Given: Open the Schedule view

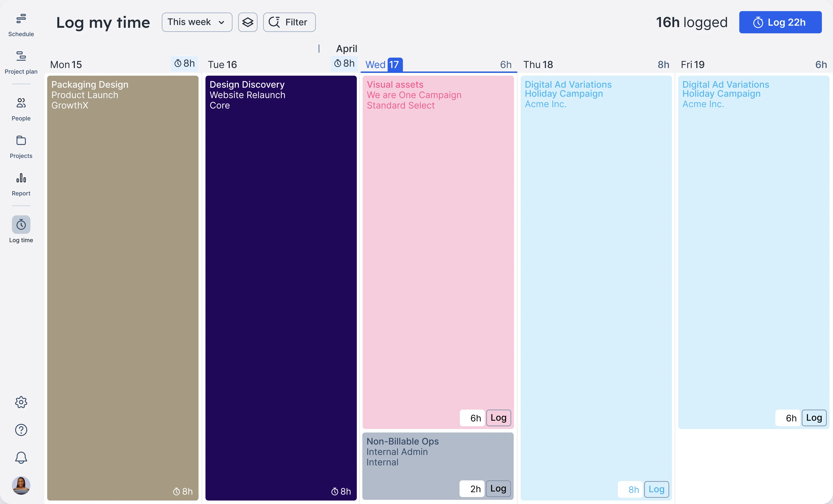Looking at the screenshot, I should (21, 24).
